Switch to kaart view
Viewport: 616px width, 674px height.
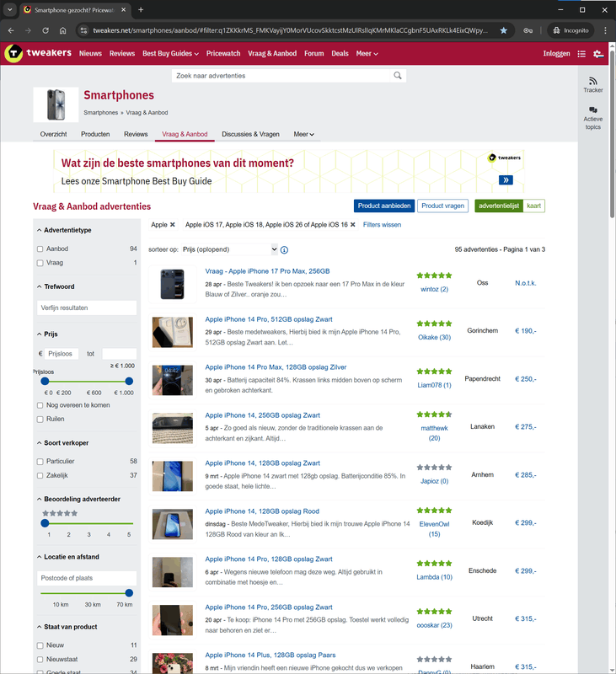534,206
